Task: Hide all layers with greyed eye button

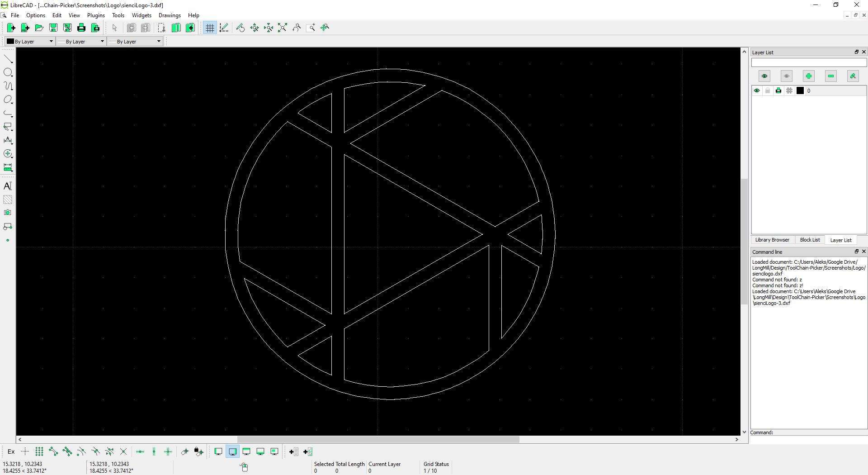Action: click(x=787, y=76)
